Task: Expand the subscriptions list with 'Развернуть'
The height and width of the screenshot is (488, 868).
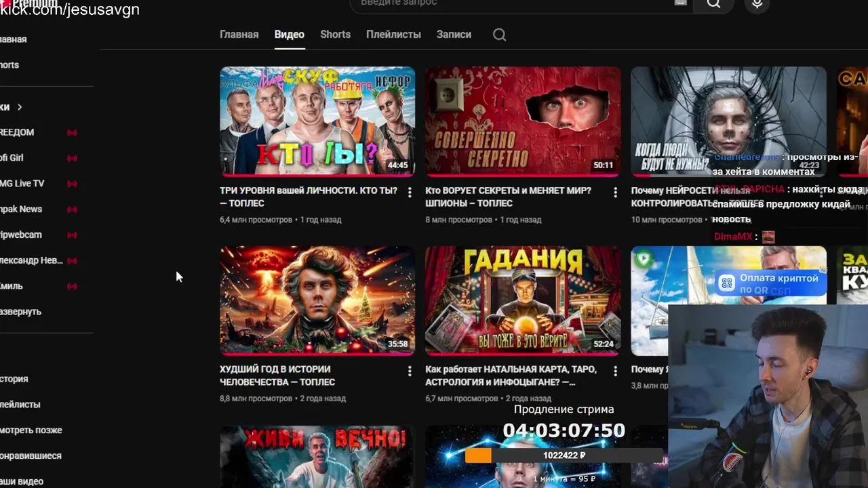Action: tap(20, 312)
